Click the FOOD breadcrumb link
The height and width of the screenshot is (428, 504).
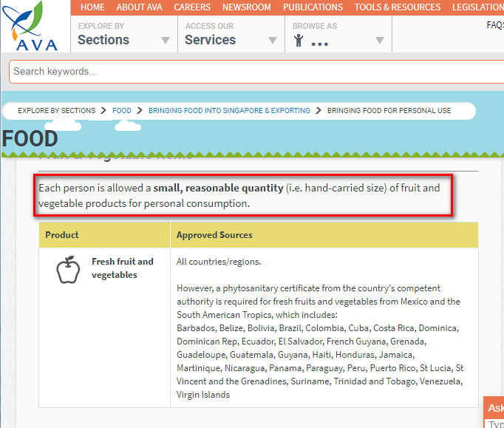pos(122,111)
